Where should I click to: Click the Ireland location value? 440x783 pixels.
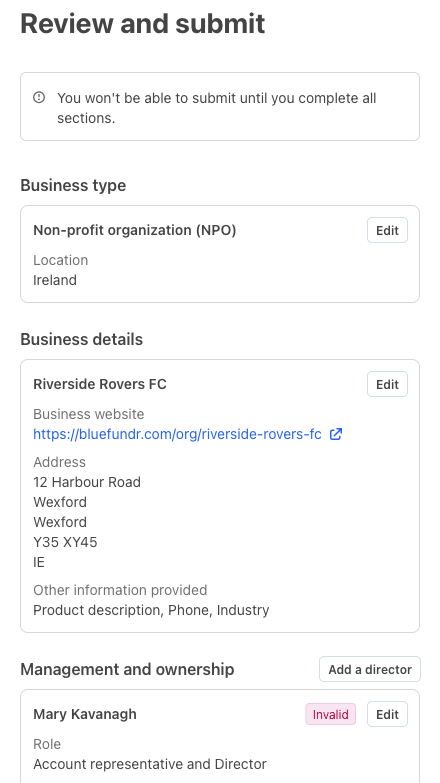point(55,280)
